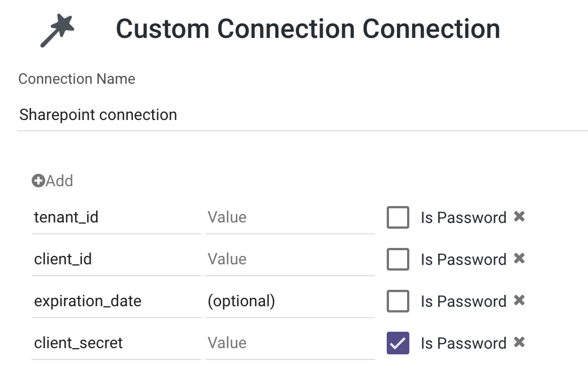
Task: Click the magic wand connection icon
Action: pyautogui.click(x=57, y=31)
